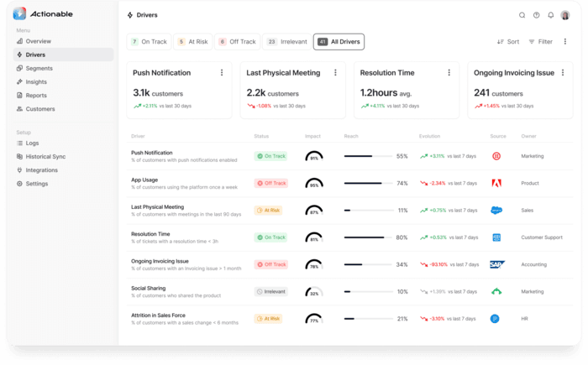Screen dimensions: 588x365
Task: Open Customers in sidebar
Action: (63, 109)
